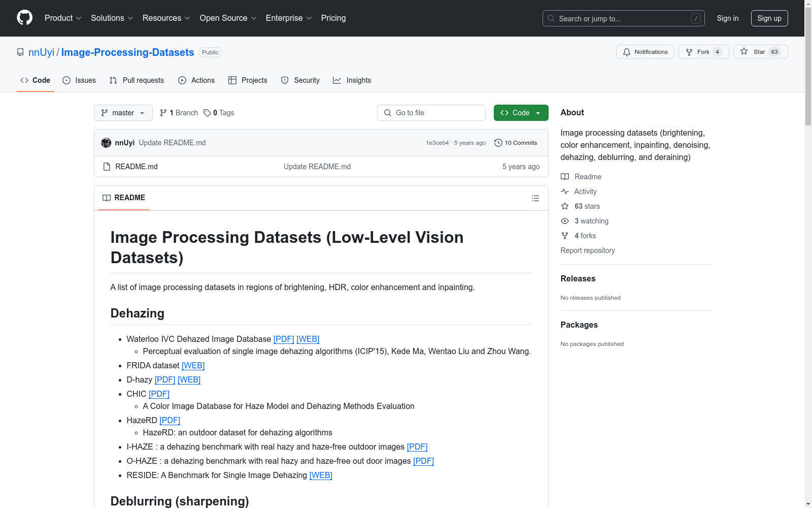The height and width of the screenshot is (508, 812).
Task: Click the magnifier icon in Go to file
Action: coord(388,113)
